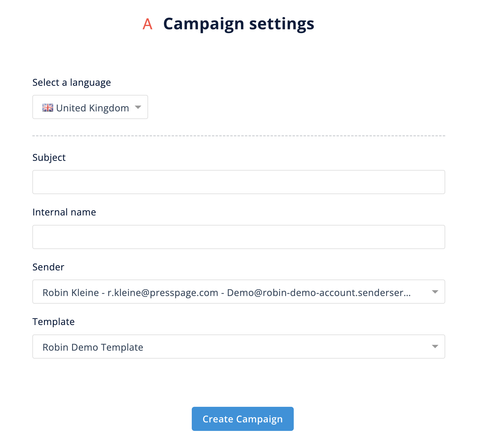Open the Robin Demo Template selector

pos(239,347)
